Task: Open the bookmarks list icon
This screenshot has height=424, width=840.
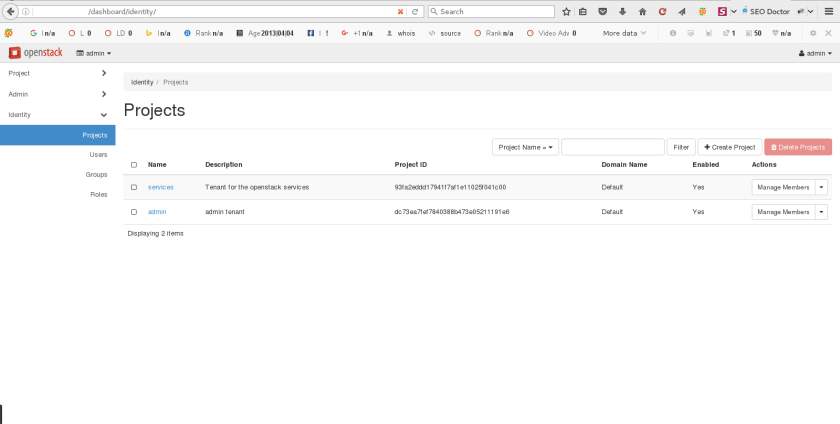Action: (x=583, y=11)
